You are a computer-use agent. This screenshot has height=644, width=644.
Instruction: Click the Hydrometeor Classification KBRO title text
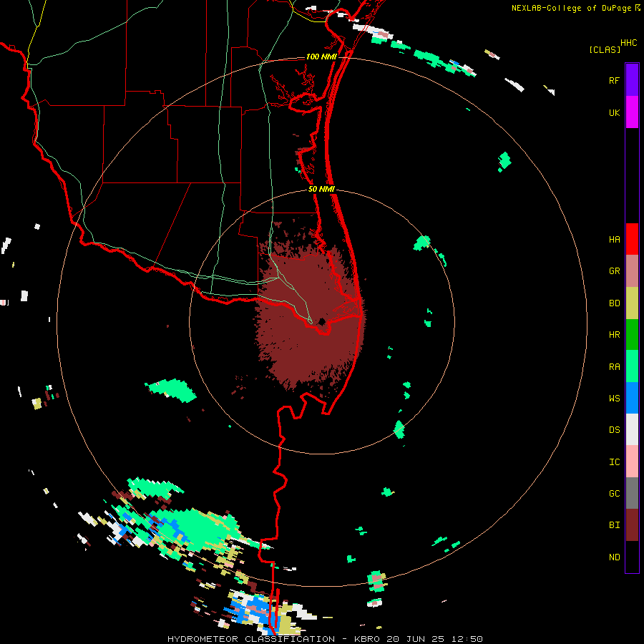325,639
